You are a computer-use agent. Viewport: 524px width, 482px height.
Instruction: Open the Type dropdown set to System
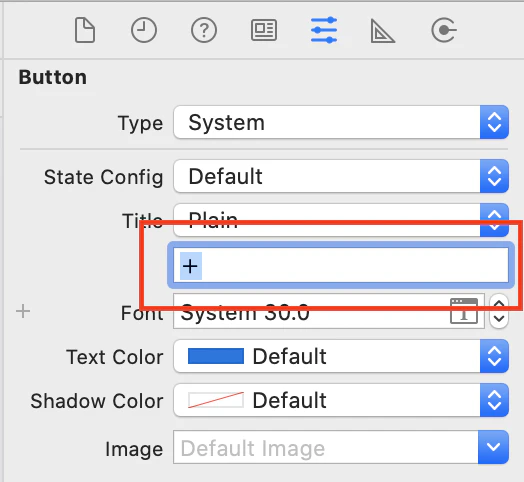(x=341, y=122)
